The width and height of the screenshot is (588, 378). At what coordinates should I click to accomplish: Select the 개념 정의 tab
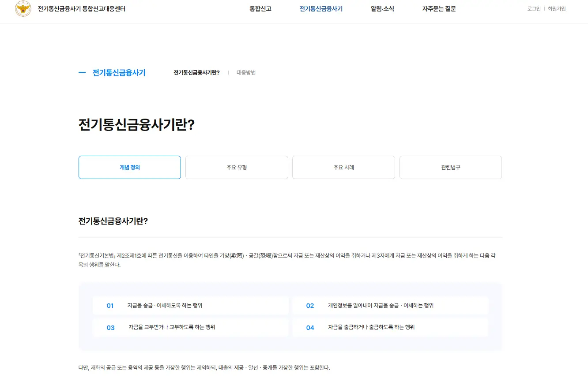tap(129, 167)
